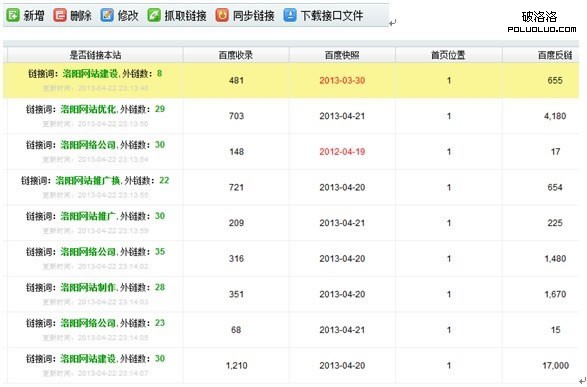The width and height of the screenshot is (587, 387).
Task: Select the 百度收录 value 68
Action: point(236,330)
